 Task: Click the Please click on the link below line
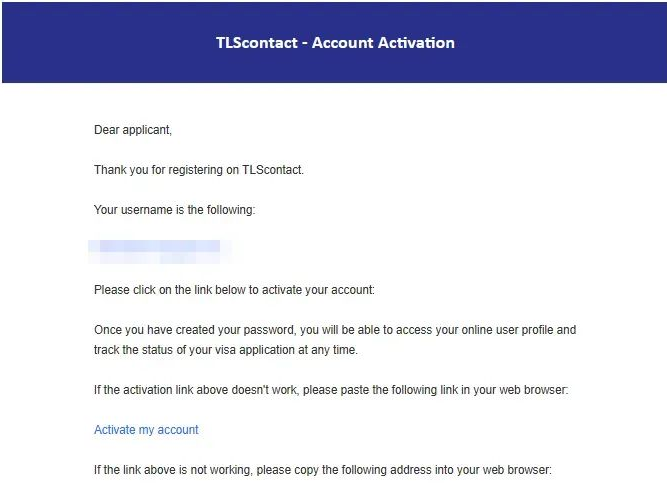[x=234, y=290]
